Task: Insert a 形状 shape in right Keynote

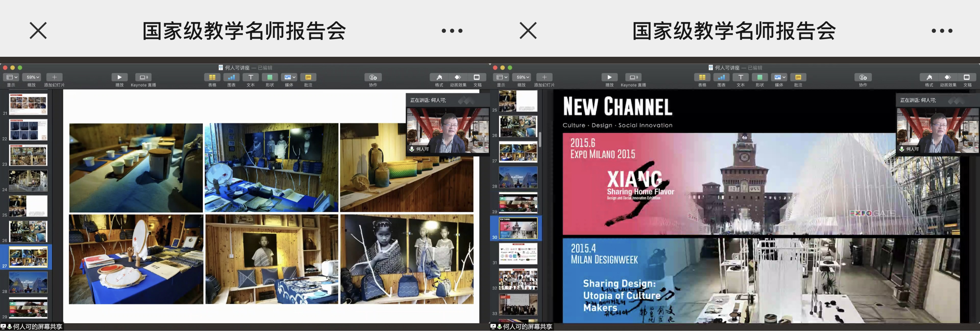Action: (x=760, y=77)
